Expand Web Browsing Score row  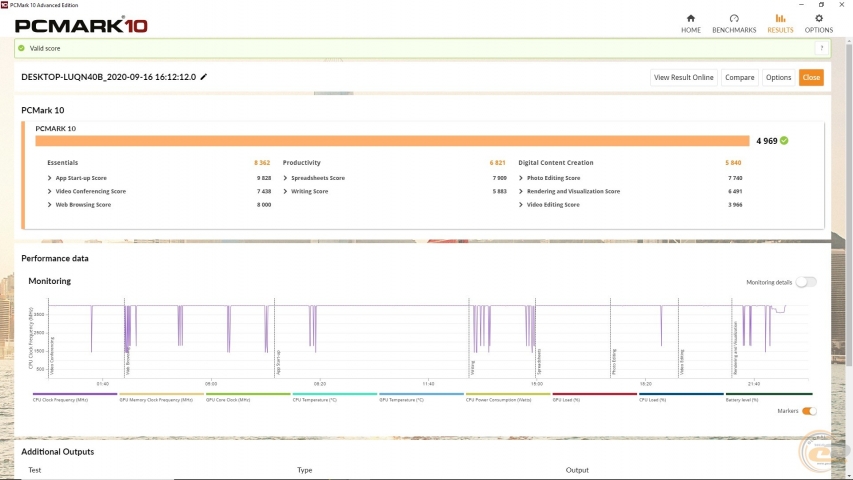50,205
